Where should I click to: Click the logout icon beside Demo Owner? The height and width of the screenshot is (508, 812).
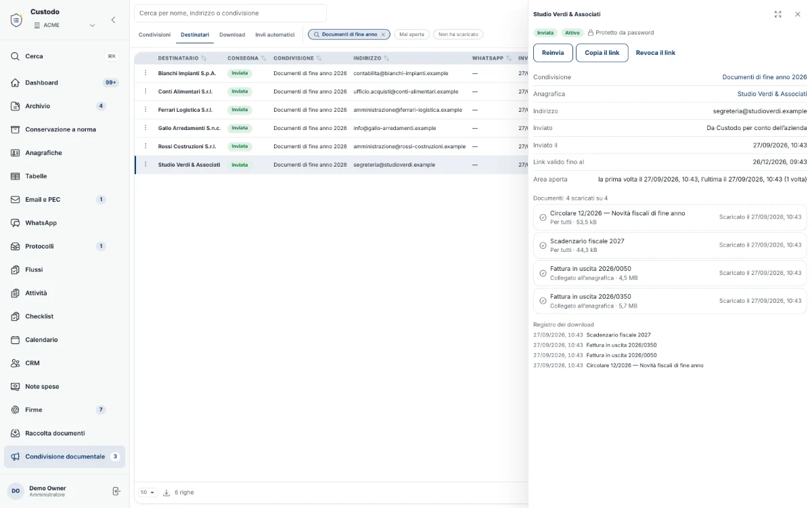[116, 491]
